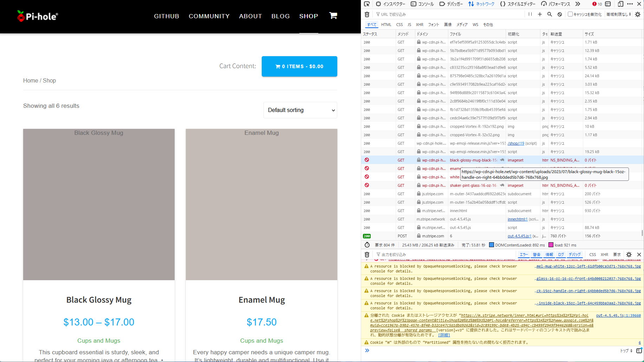Expand more devtools tabs with chevron
This screenshot has height=362, width=644.
[578, 4]
